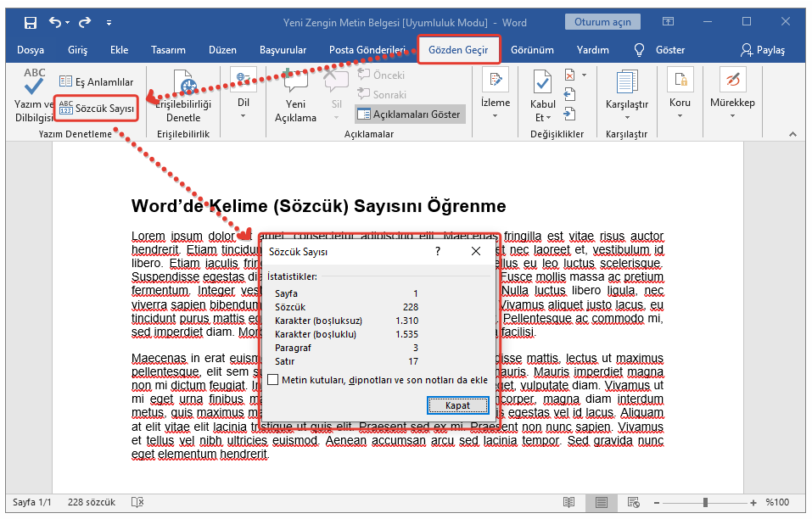Click the zoom slider in status bar
The image size is (812, 519).
click(705, 502)
